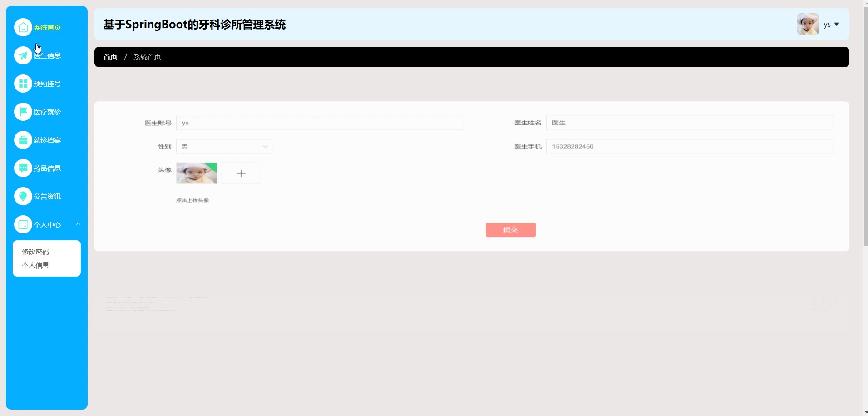Click the card icon for 个人中心
The image size is (868, 416).
point(23,224)
